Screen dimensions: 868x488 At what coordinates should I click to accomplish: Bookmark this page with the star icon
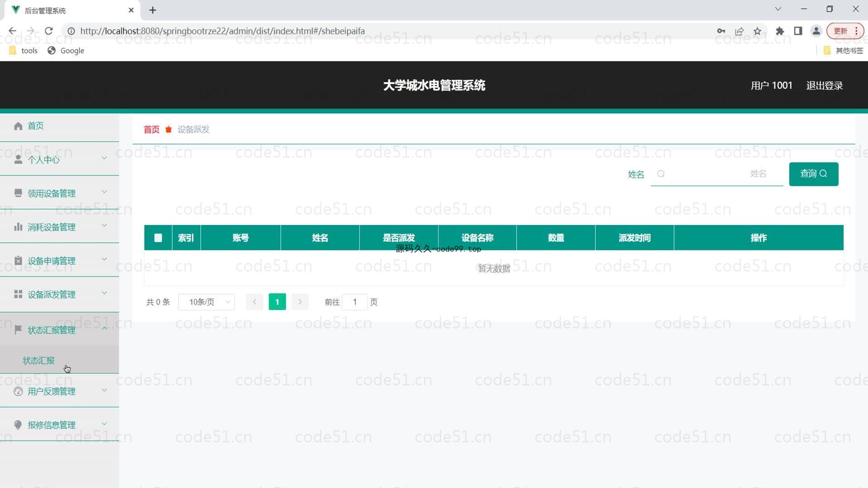pyautogui.click(x=758, y=31)
